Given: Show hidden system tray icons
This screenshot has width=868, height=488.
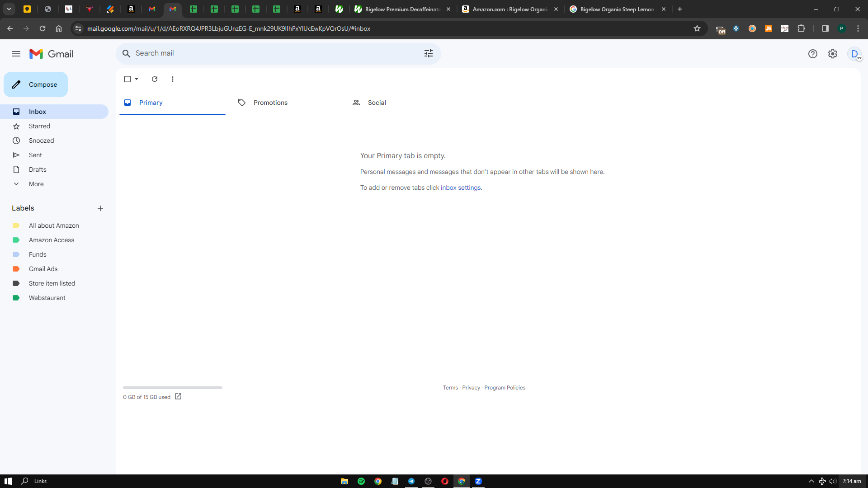Looking at the screenshot, I should click(x=811, y=481).
